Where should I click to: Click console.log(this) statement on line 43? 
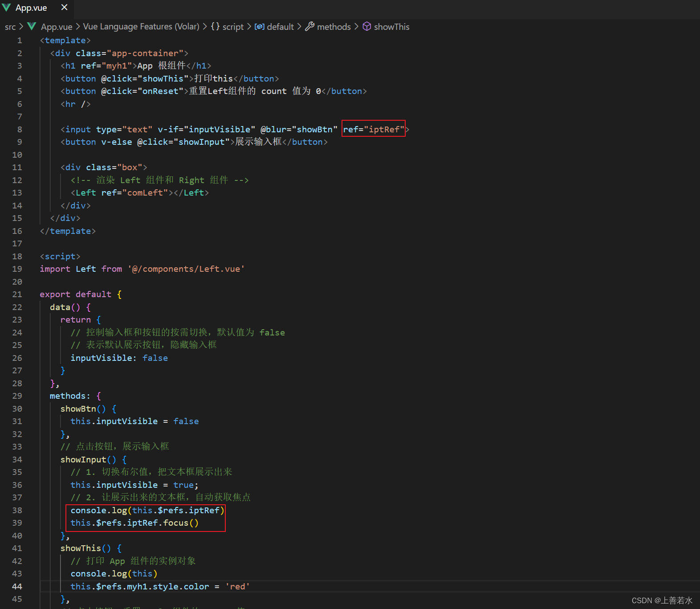(x=114, y=574)
